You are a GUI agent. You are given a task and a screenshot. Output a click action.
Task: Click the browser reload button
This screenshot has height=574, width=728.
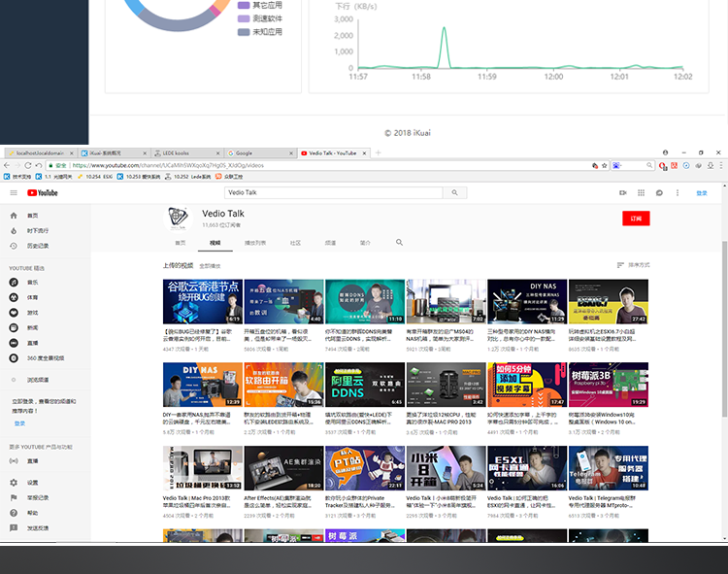point(28,165)
